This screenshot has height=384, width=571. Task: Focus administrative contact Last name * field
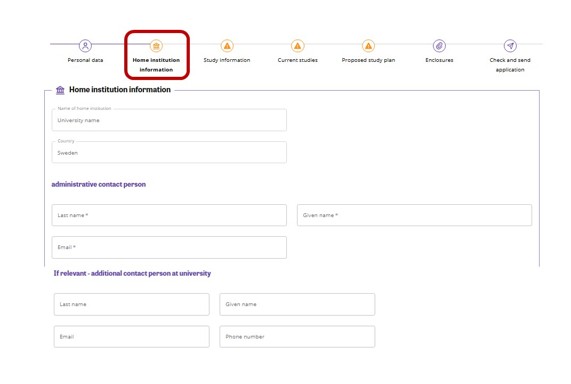[x=169, y=215]
